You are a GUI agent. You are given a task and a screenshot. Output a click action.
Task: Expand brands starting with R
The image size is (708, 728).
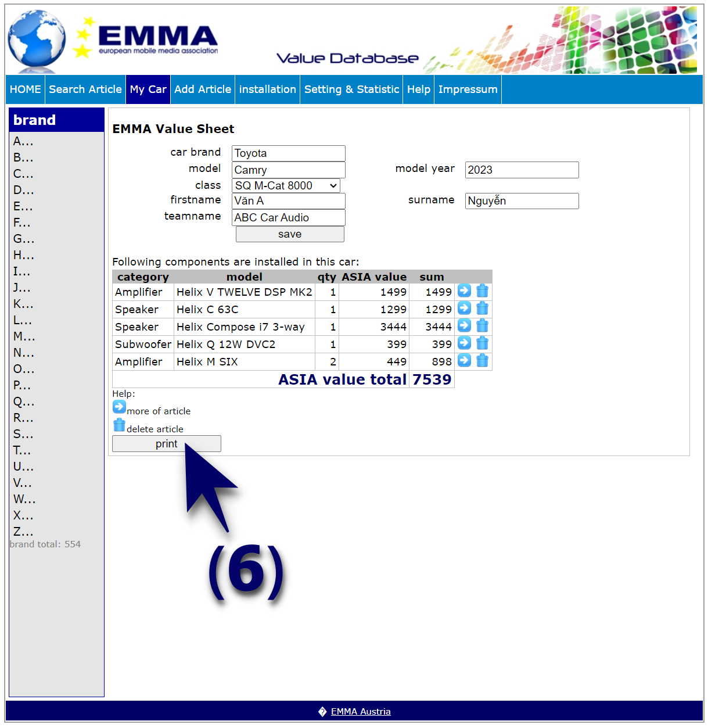(x=23, y=418)
